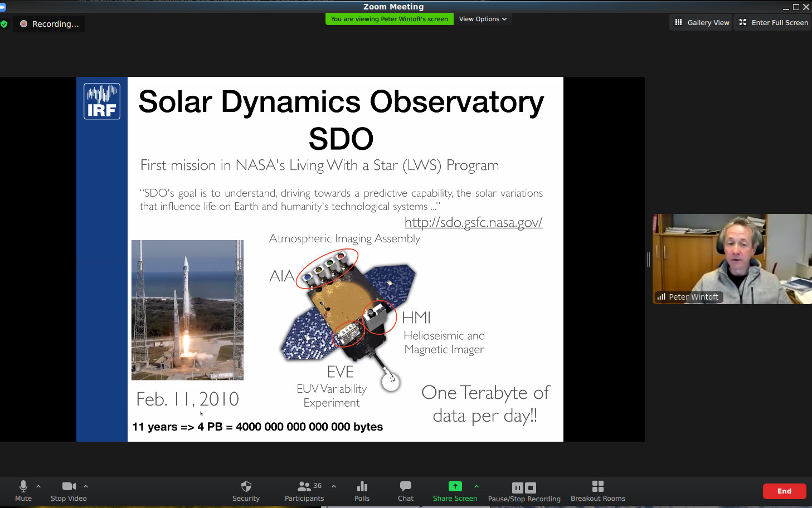Click the viewing Peter Wintoft's screen banner
Viewport: 812px width, 508px height.
coord(389,19)
